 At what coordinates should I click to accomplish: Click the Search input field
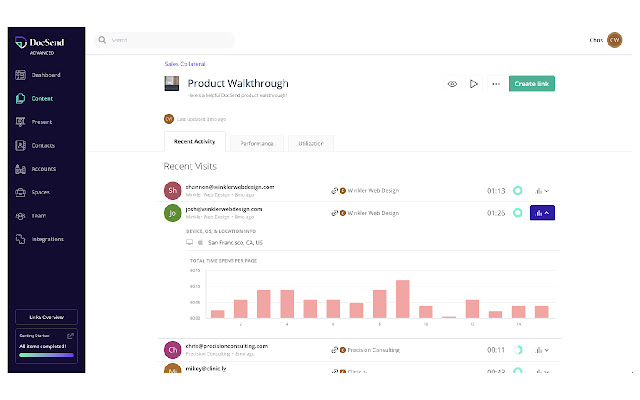click(165, 40)
